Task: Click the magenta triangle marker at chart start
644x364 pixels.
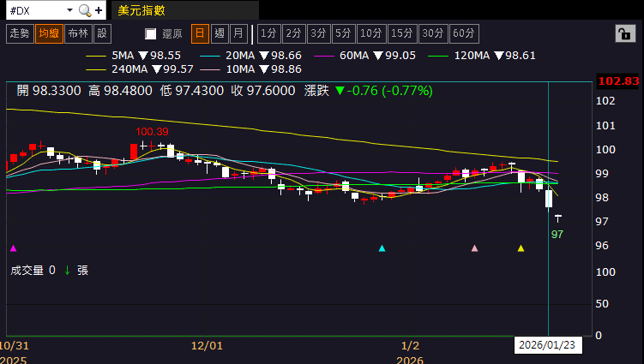Action: 13,248
